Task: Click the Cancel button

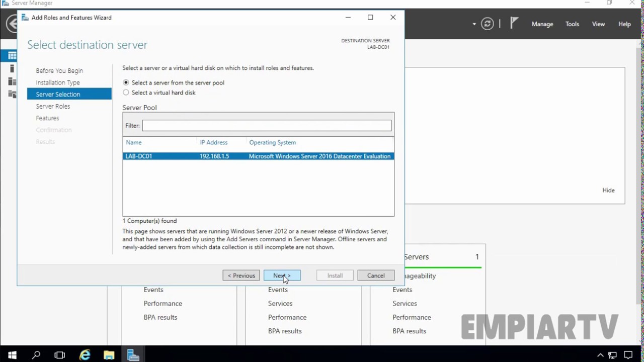Action: (x=376, y=276)
